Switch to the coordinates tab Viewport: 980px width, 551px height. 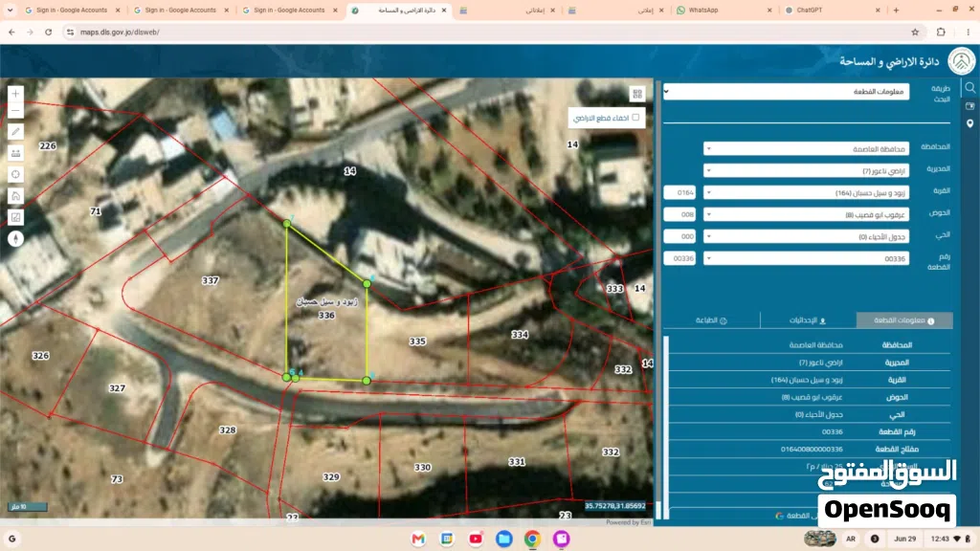808,320
